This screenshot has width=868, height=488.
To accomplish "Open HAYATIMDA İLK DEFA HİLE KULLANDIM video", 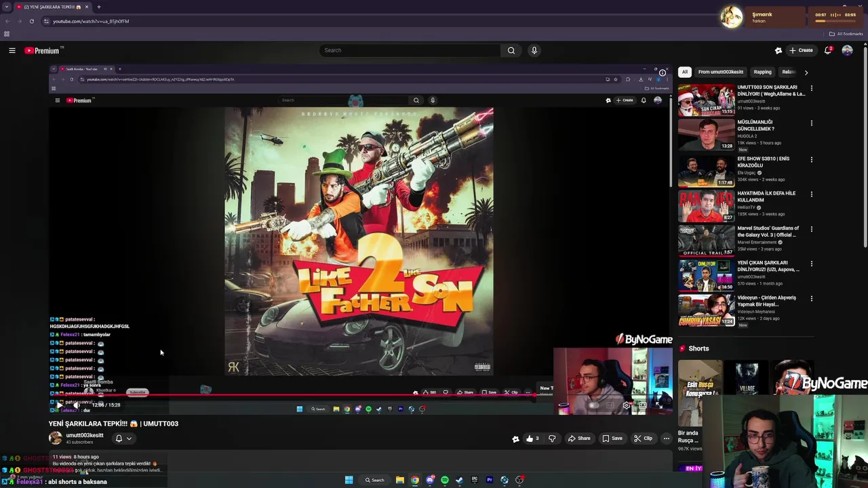I will point(706,205).
